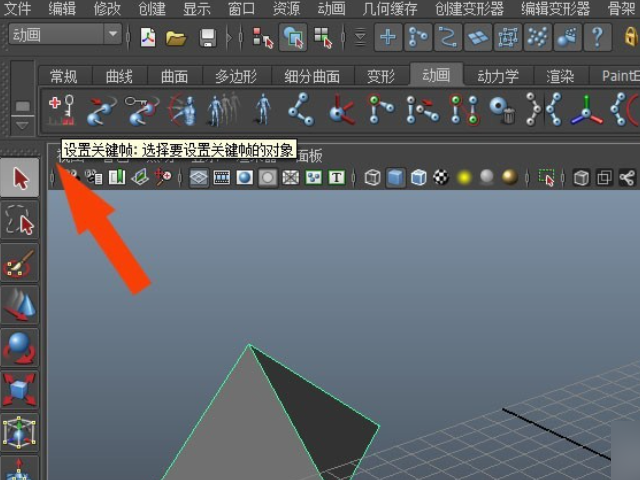Image resolution: width=640 pixels, height=480 pixels.
Task: Click the joint tool shelf icon
Action: (301, 109)
